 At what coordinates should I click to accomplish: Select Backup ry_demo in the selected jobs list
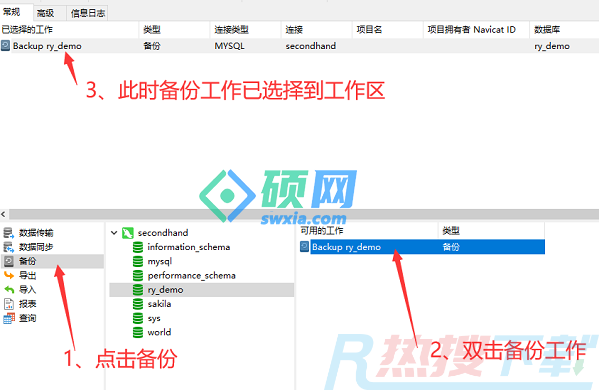tap(47, 46)
